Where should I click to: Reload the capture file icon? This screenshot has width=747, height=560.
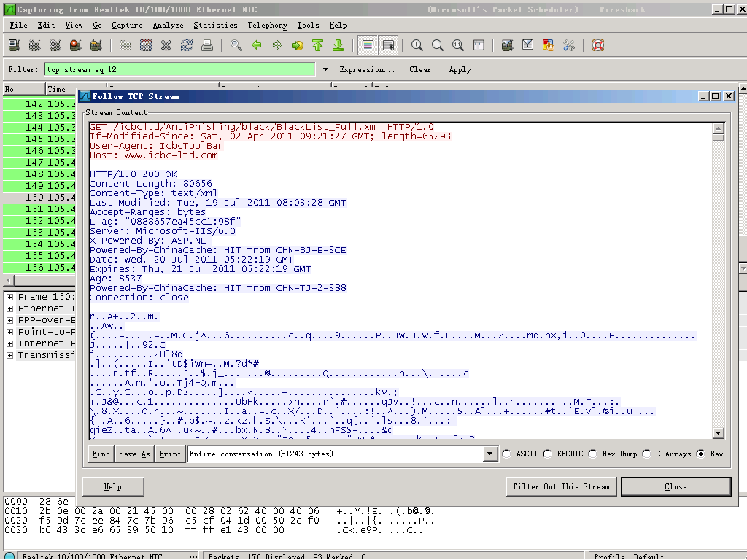click(187, 45)
